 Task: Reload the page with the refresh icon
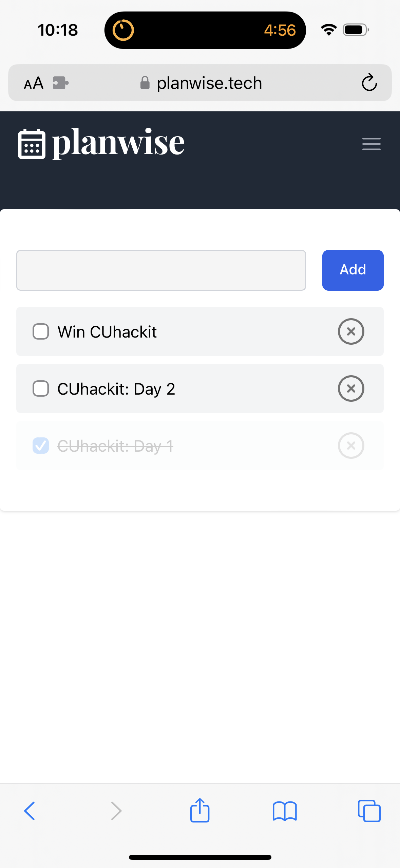pos(369,83)
